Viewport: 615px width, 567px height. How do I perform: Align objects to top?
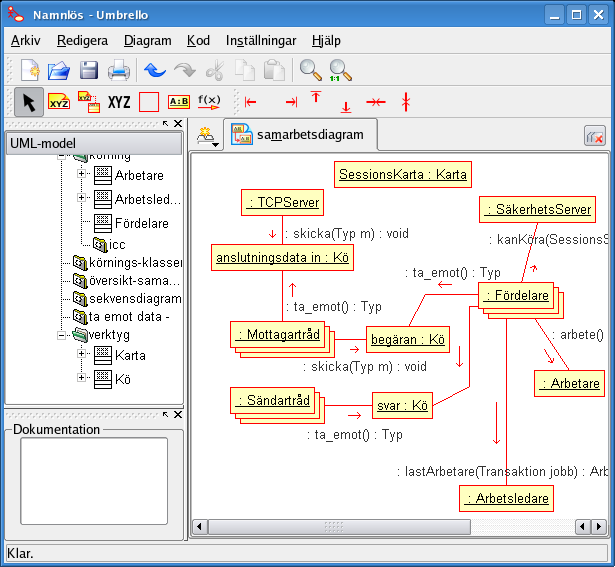click(x=316, y=97)
